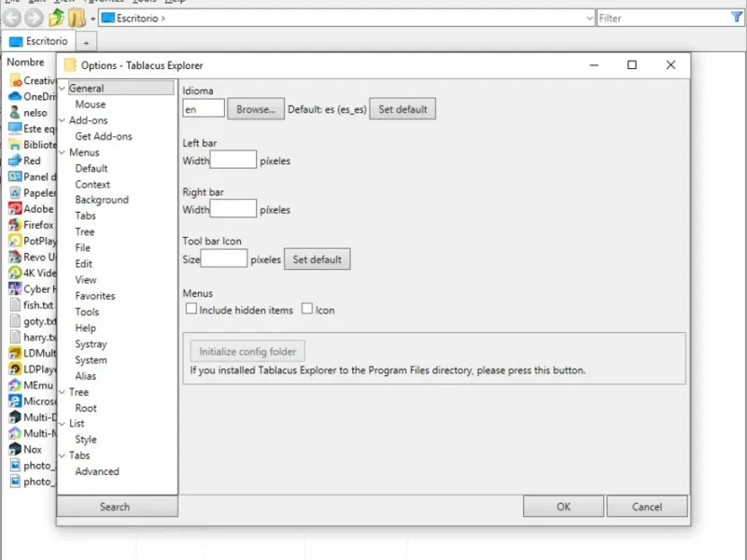Open the Advanced tabs settings
Image resolution: width=747 pixels, height=560 pixels.
(x=97, y=471)
